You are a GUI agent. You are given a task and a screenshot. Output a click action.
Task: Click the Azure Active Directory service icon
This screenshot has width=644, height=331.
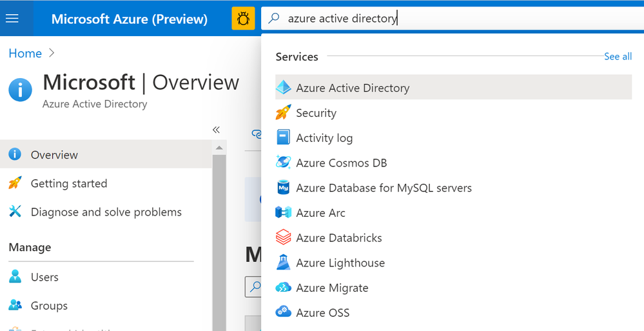[x=283, y=88]
